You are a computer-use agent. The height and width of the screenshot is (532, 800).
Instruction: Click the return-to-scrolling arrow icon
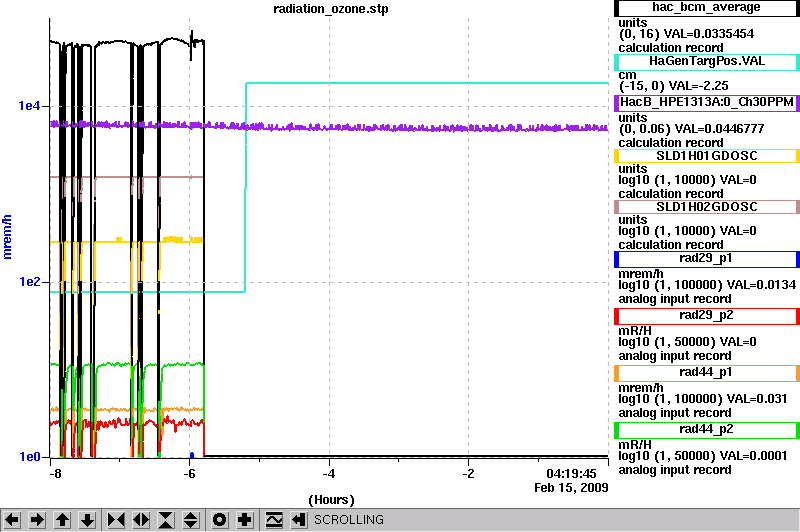299,520
